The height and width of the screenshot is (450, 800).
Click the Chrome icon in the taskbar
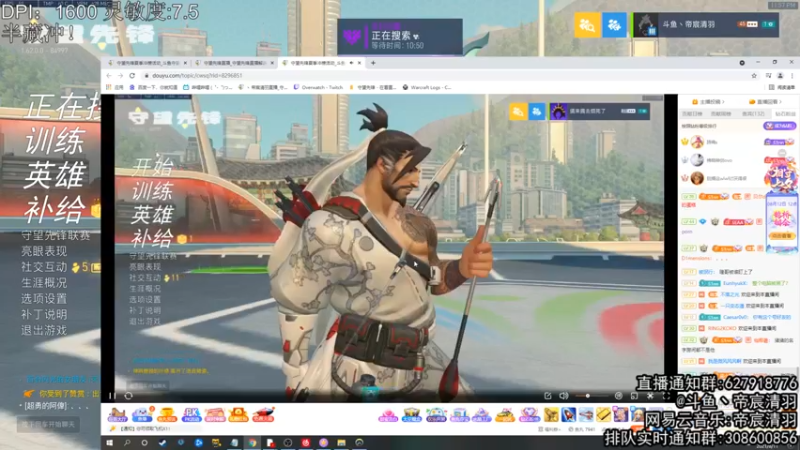[252, 443]
